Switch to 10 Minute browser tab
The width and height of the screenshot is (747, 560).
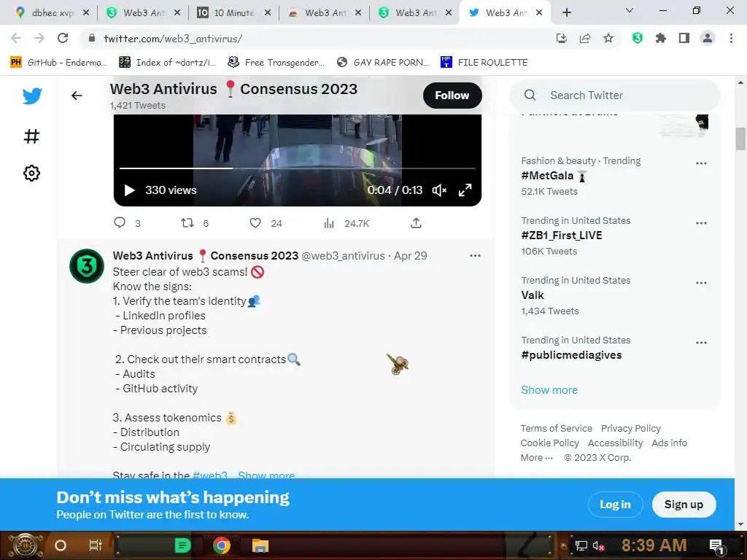coord(233,13)
